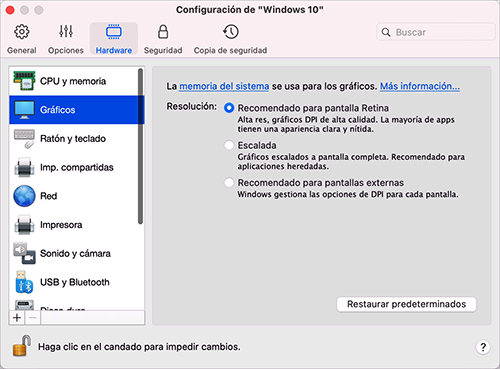This screenshot has width=500, height=369.
Task: Click Restaurar predeterminados button
Action: (x=406, y=304)
